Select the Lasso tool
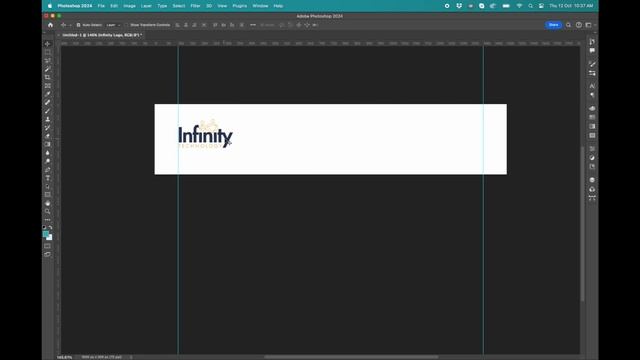Viewport: 640px width, 360px height. point(47,60)
